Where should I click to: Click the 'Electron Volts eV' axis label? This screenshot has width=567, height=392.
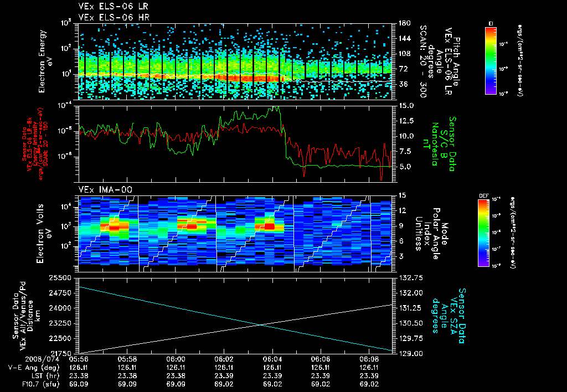(x=43, y=234)
